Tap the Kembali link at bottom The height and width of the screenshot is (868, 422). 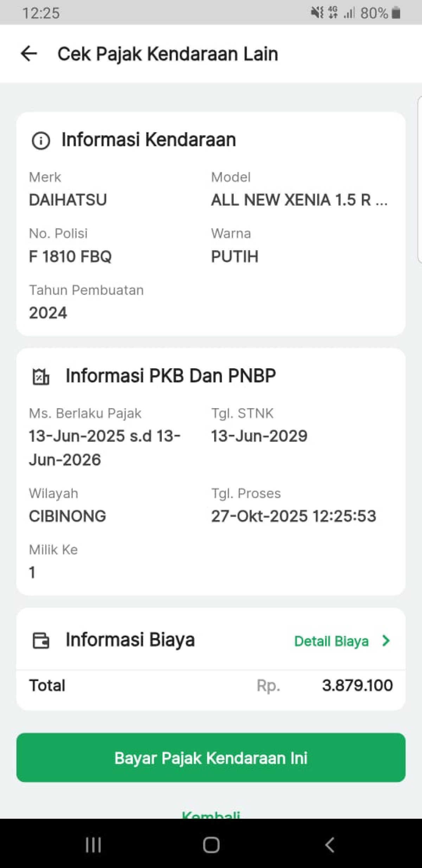(211, 814)
